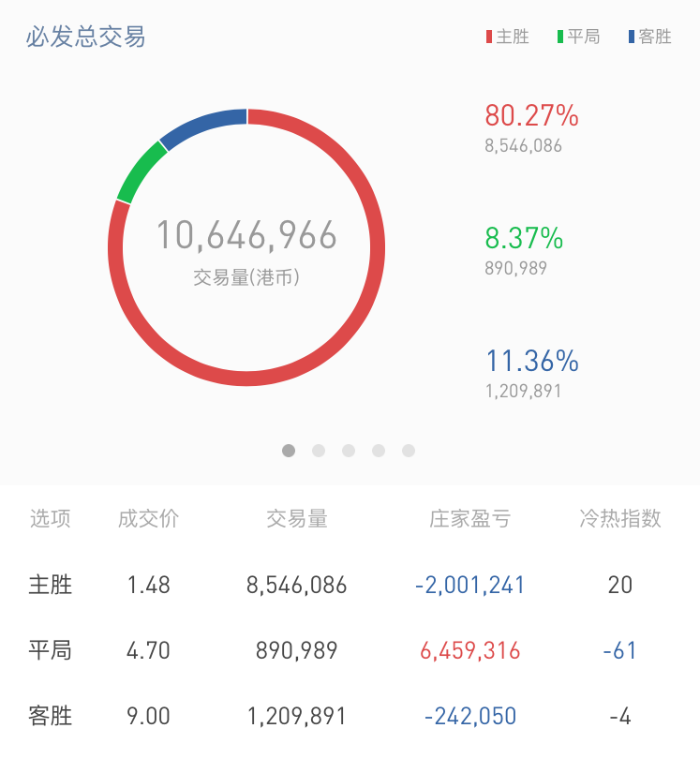
Task: Go to the second page indicator dot
Action: click(x=319, y=451)
